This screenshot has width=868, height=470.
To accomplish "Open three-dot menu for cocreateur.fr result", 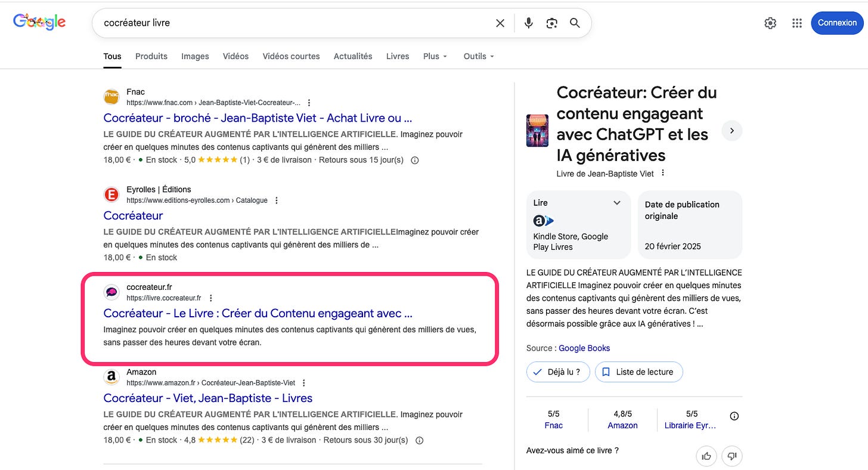I will click(210, 298).
